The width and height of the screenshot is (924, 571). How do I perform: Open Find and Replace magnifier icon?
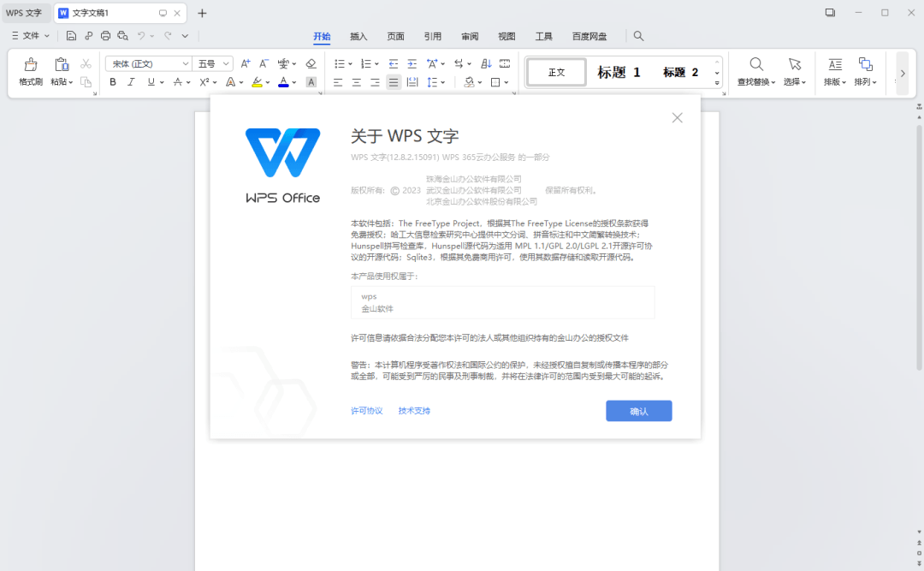pyautogui.click(x=756, y=63)
